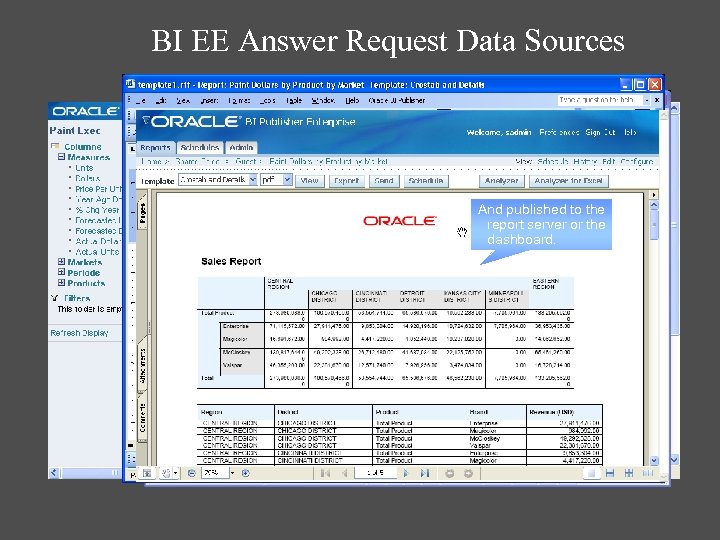Click the Word document icon in title bar
The image size is (720, 540).
[x=130, y=84]
